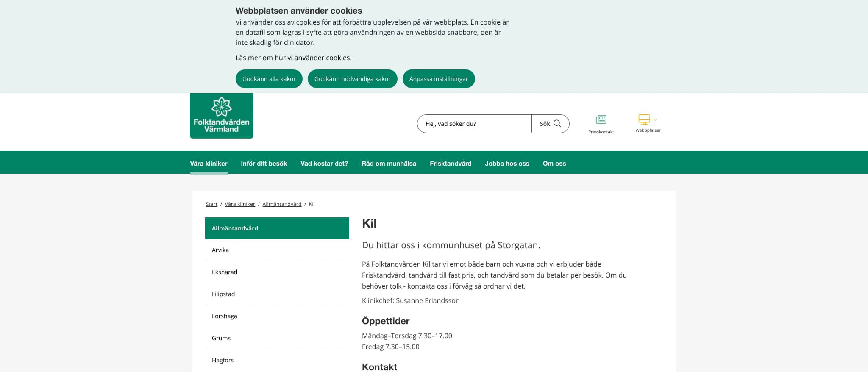Click the 'Kontakt' heading
This screenshot has height=372, width=868.
pyautogui.click(x=379, y=367)
